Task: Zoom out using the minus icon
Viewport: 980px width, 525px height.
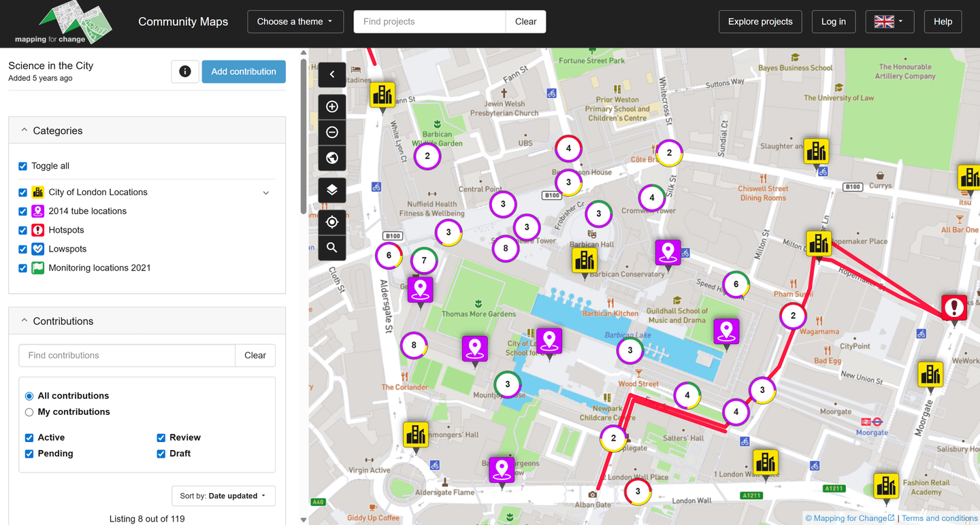Action: point(332,132)
